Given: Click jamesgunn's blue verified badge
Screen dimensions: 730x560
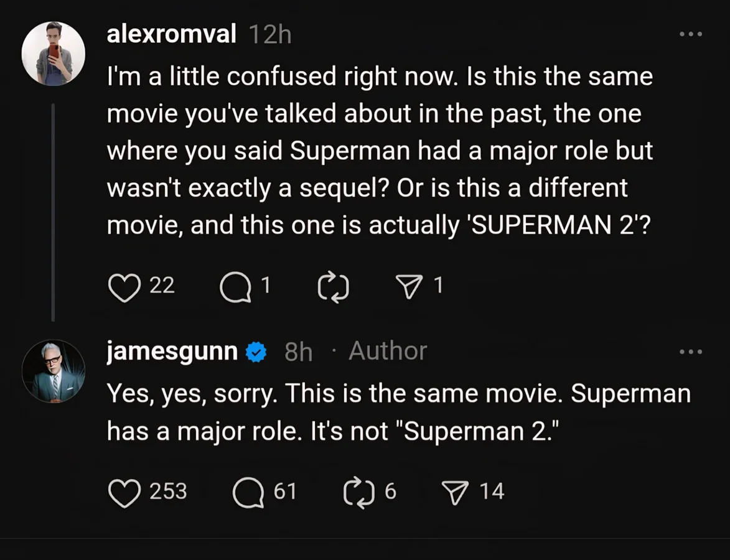Looking at the screenshot, I should 256,352.
